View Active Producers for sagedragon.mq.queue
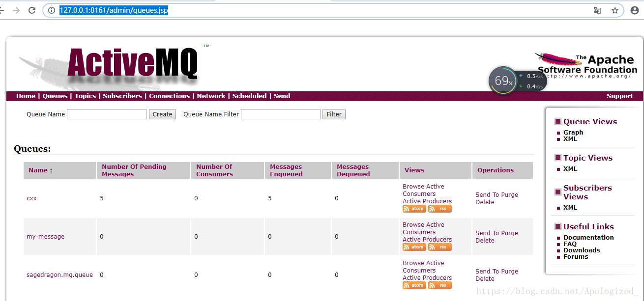Screen dimensions: 644x301 click(x=427, y=278)
